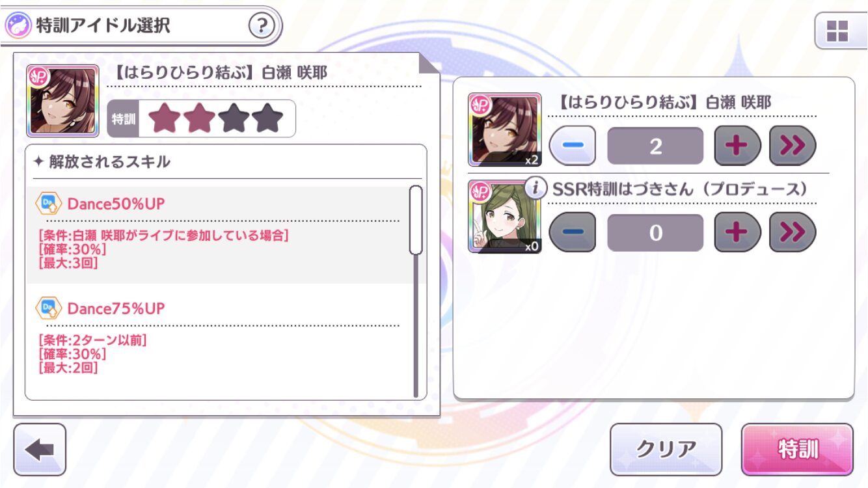Decrease 白瀬 咲耶 count with minus
Viewport: 868px width, 488px height.
573,146
